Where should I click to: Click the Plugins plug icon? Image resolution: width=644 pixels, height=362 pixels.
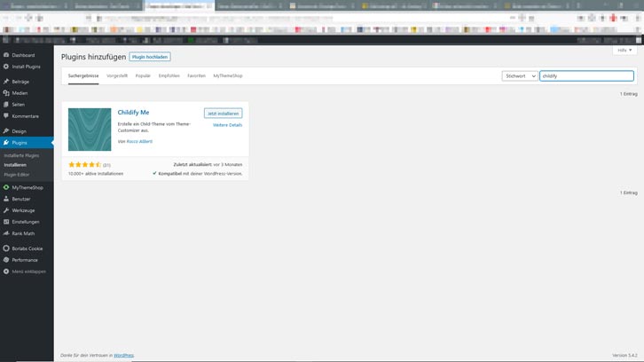(6, 143)
